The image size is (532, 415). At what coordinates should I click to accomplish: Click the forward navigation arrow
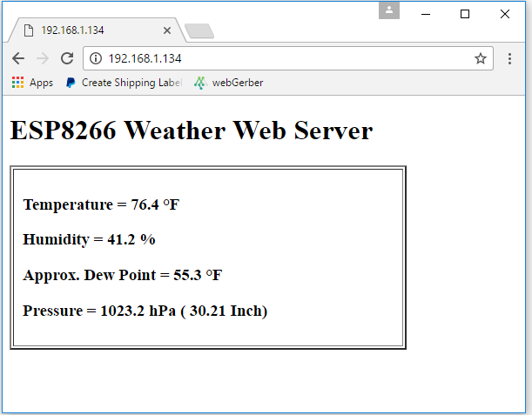click(43, 58)
